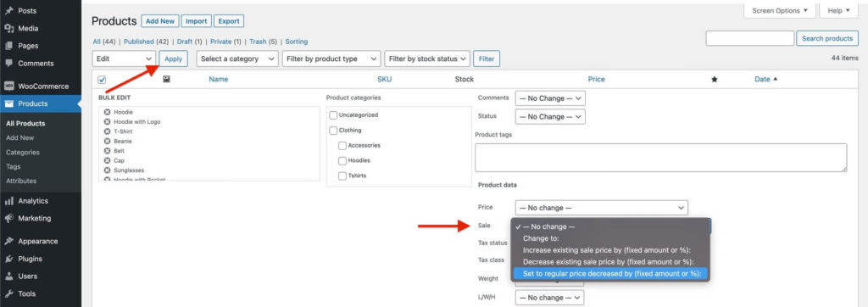Expand Screen Options panel
Screen dimensions: 868x307
(x=780, y=10)
